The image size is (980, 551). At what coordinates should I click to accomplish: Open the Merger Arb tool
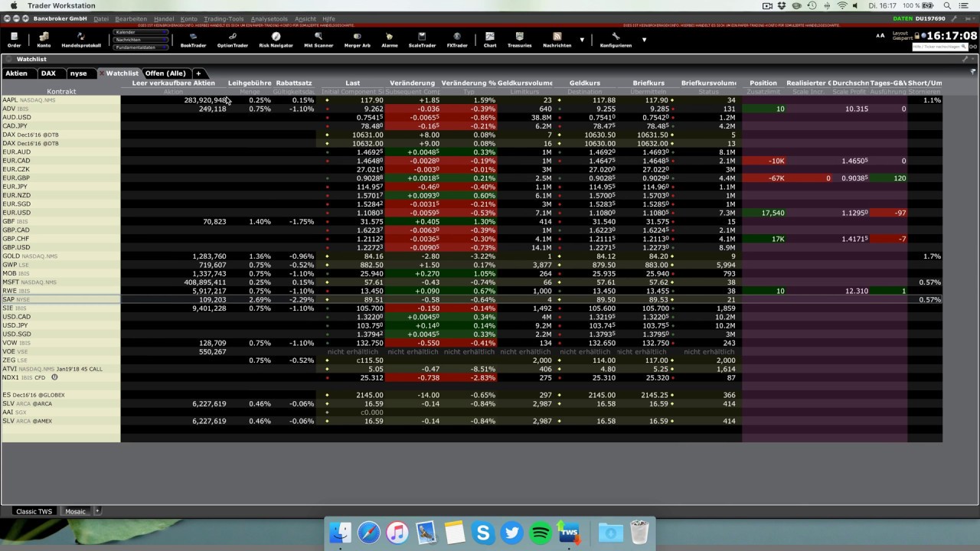click(357, 40)
